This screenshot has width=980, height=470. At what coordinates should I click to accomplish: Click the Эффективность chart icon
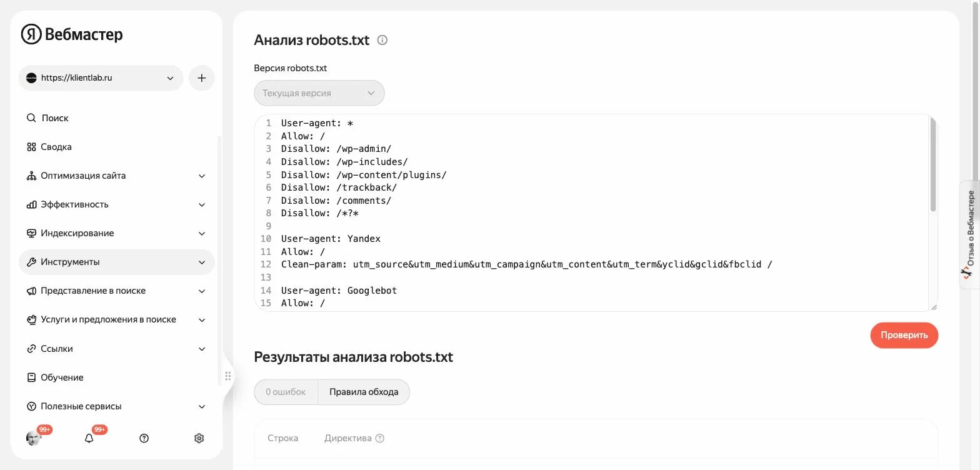(x=31, y=204)
